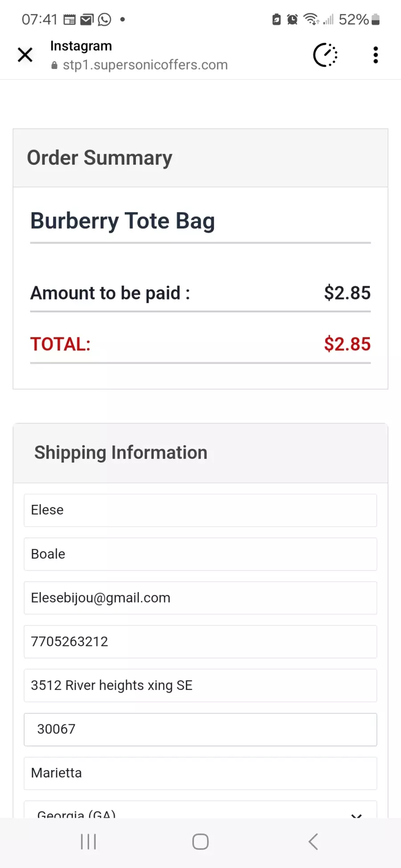Image resolution: width=401 pixels, height=868 pixels.
Task: Tap the padlock site security icon
Action: pyautogui.click(x=54, y=65)
